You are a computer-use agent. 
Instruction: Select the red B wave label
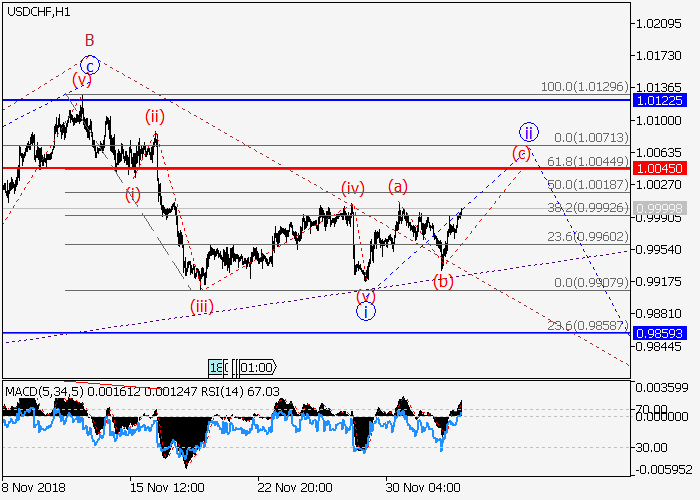coord(89,40)
